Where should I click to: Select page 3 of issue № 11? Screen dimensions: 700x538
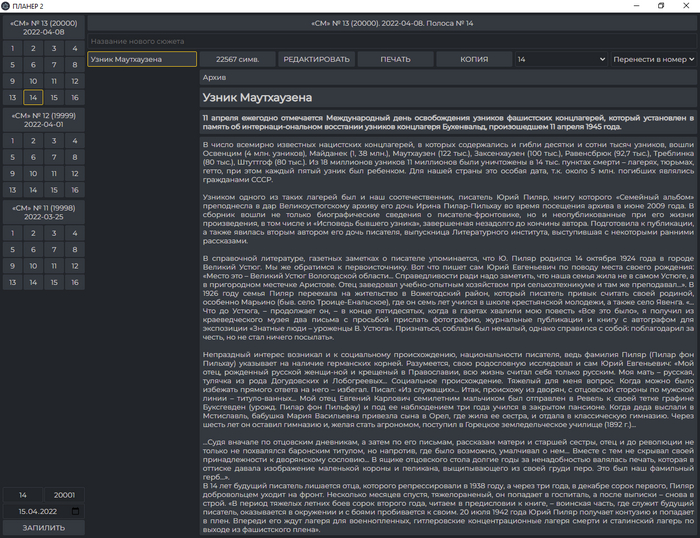tap(54, 233)
